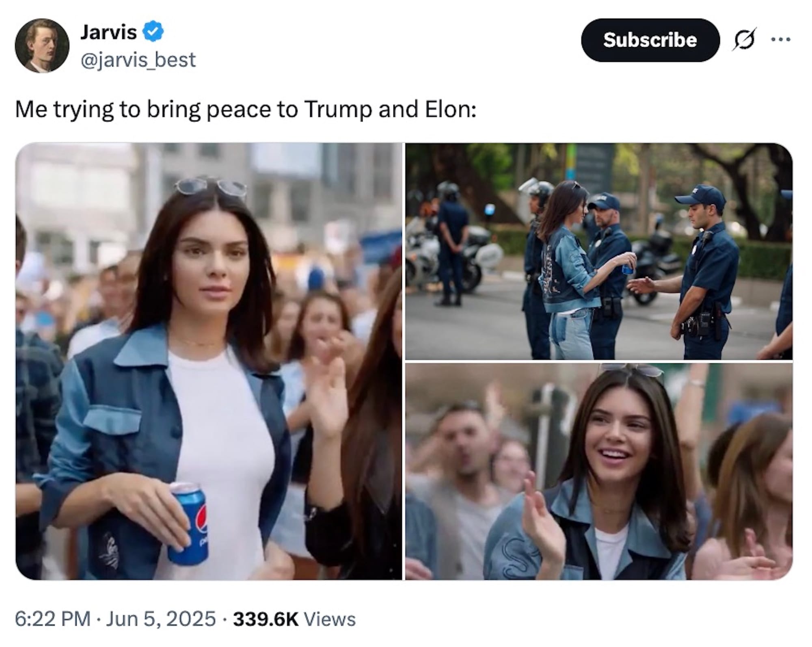
Task: Click the blue verified checkmark badge
Action: [x=153, y=32]
